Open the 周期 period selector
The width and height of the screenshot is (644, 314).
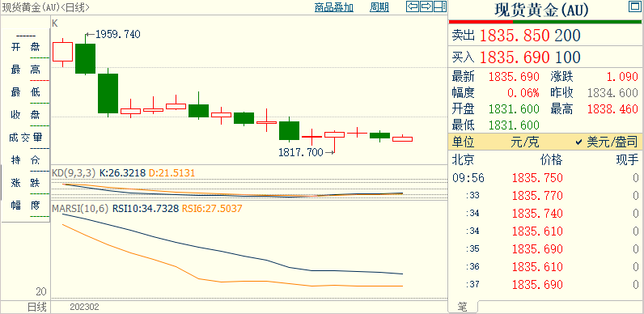(379, 7)
